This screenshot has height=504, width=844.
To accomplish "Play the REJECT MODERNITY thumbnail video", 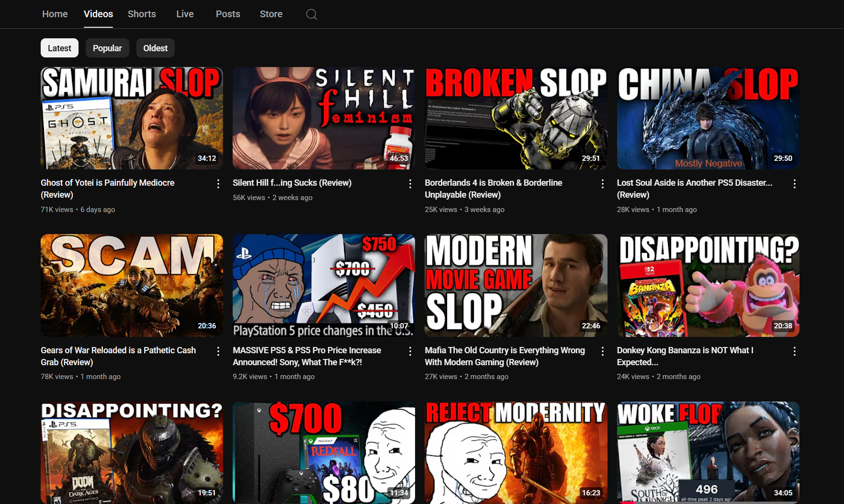I will pyautogui.click(x=516, y=453).
